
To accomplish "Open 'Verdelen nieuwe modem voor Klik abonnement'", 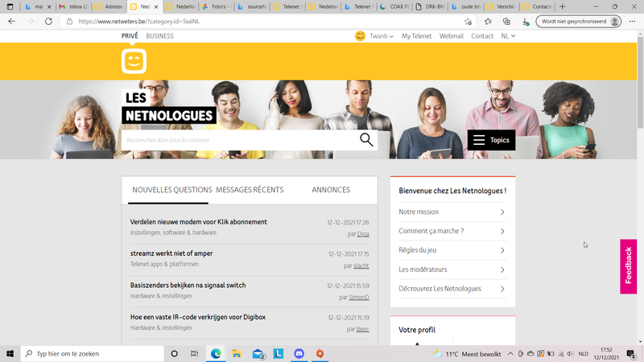I will pos(198,222).
